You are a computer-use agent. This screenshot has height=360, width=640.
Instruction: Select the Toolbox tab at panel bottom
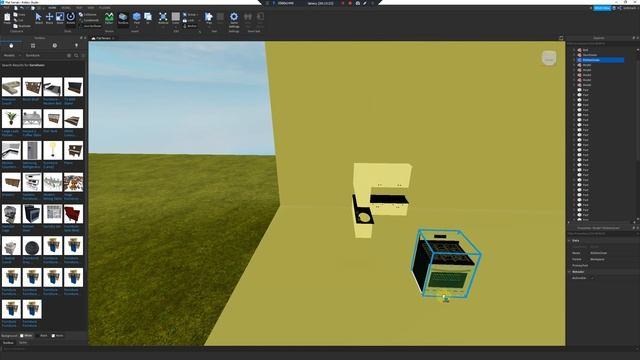click(8, 343)
